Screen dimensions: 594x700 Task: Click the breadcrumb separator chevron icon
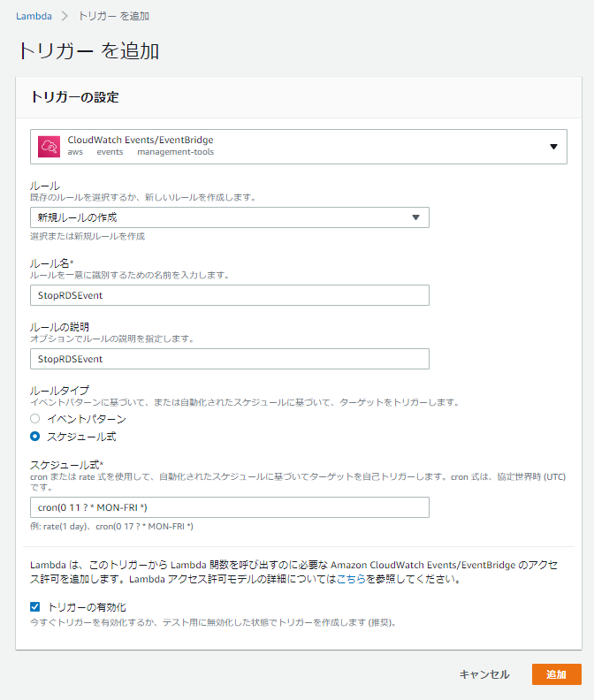65,16
